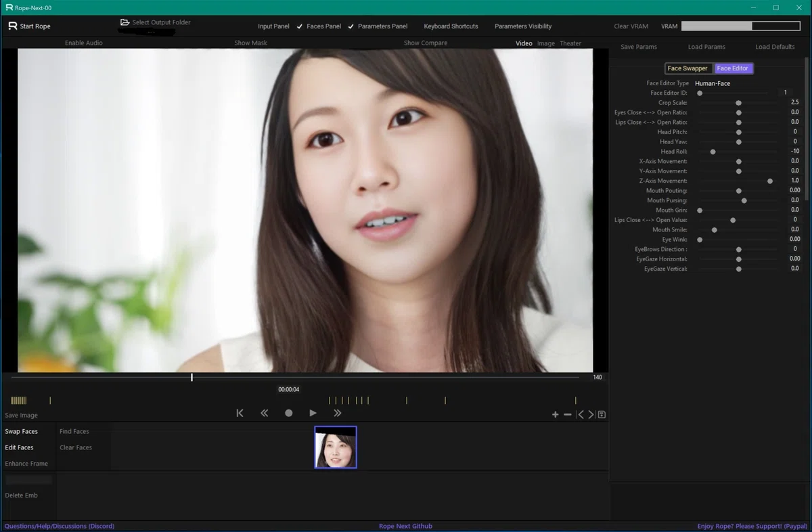The width and height of the screenshot is (812, 532).
Task: Click Save Params
Action: point(639,47)
